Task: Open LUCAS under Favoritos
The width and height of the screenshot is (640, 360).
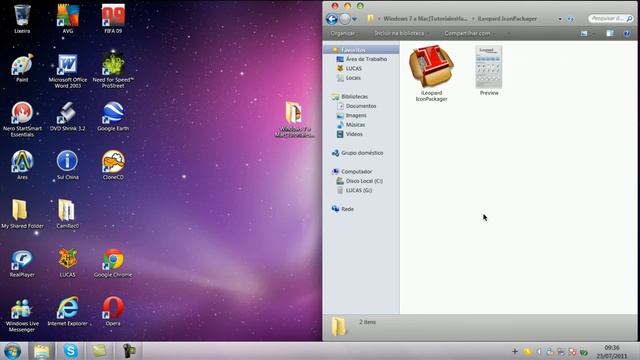Action: click(x=353, y=69)
